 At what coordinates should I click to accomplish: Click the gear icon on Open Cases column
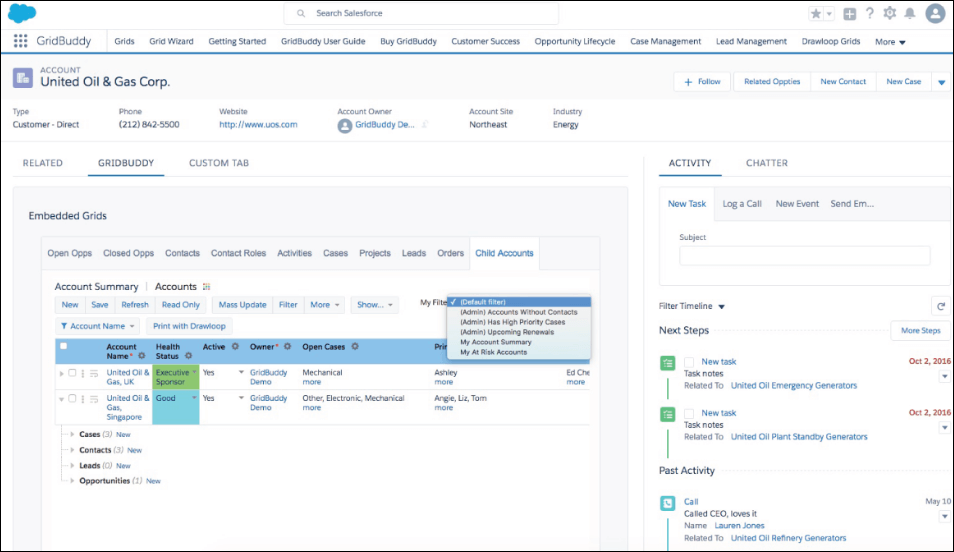(355, 346)
